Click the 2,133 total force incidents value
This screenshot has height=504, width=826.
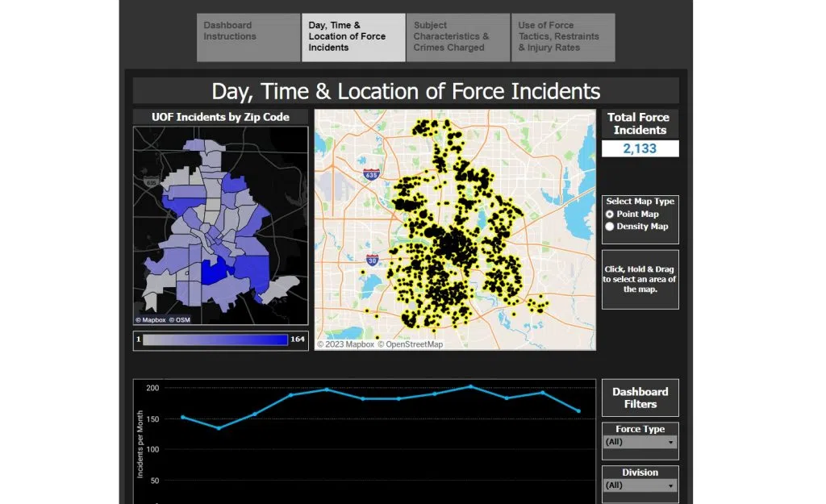tap(640, 148)
